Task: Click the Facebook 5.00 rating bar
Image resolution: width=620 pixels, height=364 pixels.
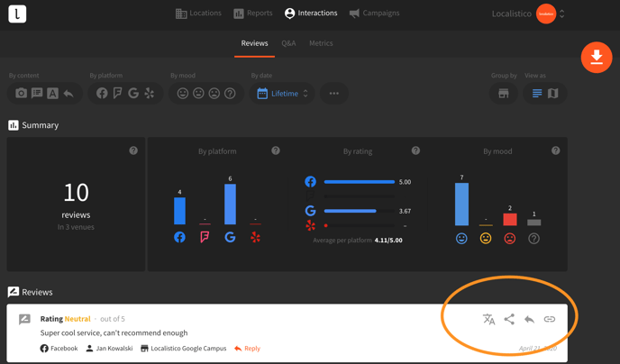Action: 360,182
